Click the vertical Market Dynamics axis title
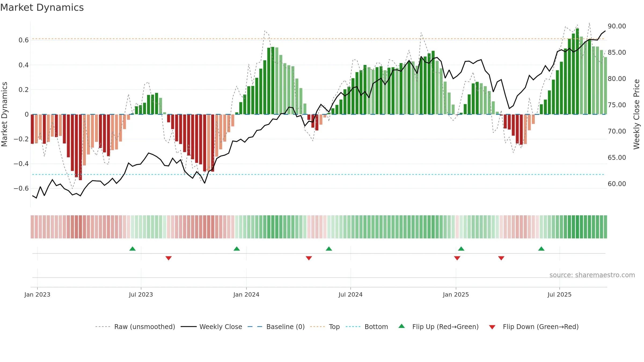The height and width of the screenshot is (362, 644). tap(4, 114)
